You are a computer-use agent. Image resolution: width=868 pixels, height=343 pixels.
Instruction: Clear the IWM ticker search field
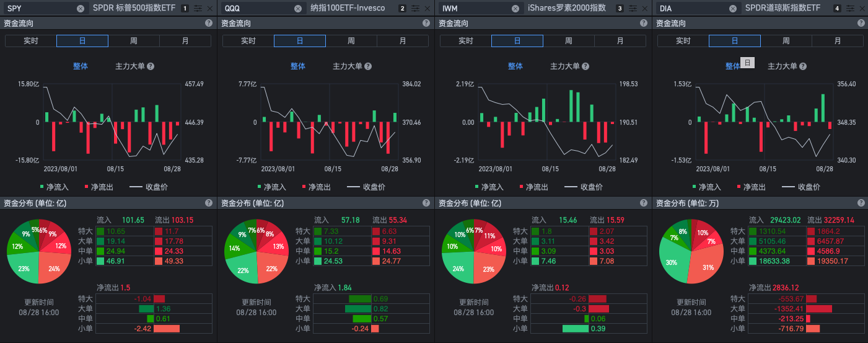tap(515, 9)
